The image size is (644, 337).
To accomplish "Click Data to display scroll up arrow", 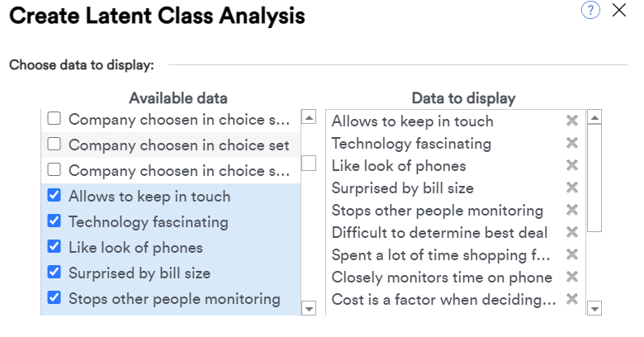I will point(594,117).
